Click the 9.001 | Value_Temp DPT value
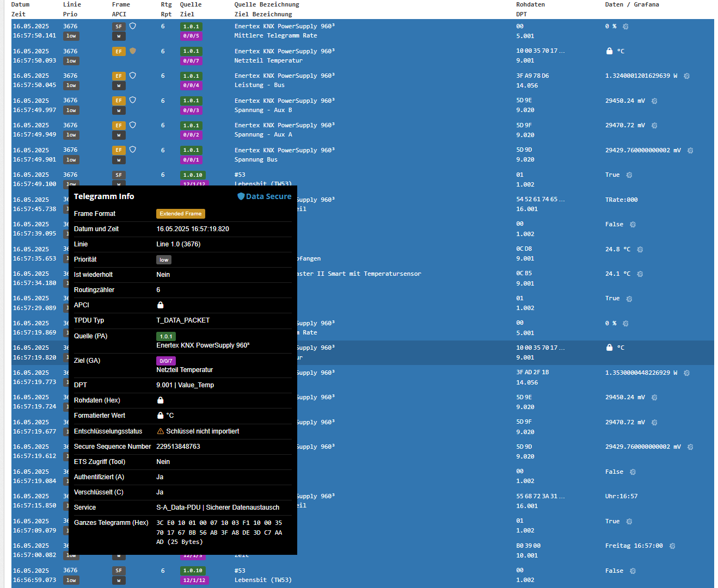 pyautogui.click(x=185, y=385)
